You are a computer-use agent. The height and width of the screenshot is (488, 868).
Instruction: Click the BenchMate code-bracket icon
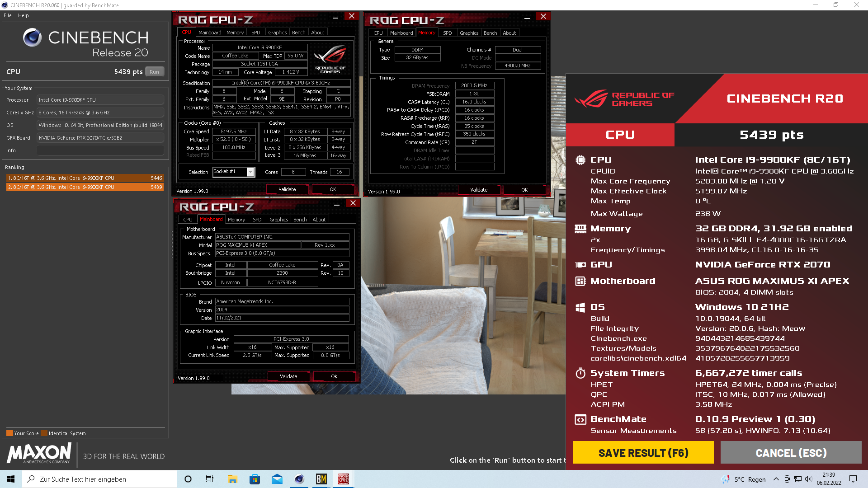click(580, 419)
